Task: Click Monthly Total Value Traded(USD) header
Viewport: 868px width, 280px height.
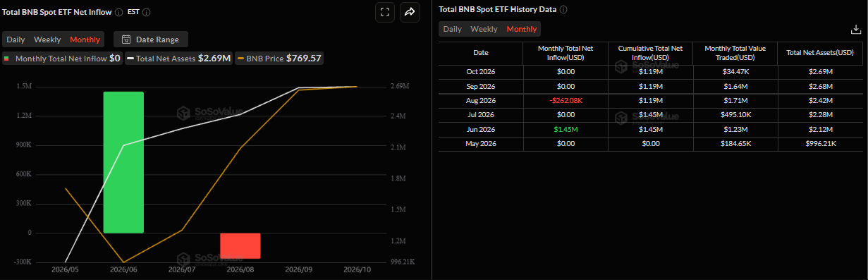Action: (x=735, y=53)
